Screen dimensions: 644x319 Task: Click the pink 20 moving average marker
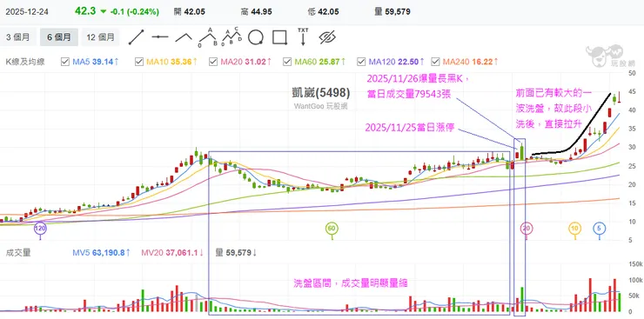[527, 228]
